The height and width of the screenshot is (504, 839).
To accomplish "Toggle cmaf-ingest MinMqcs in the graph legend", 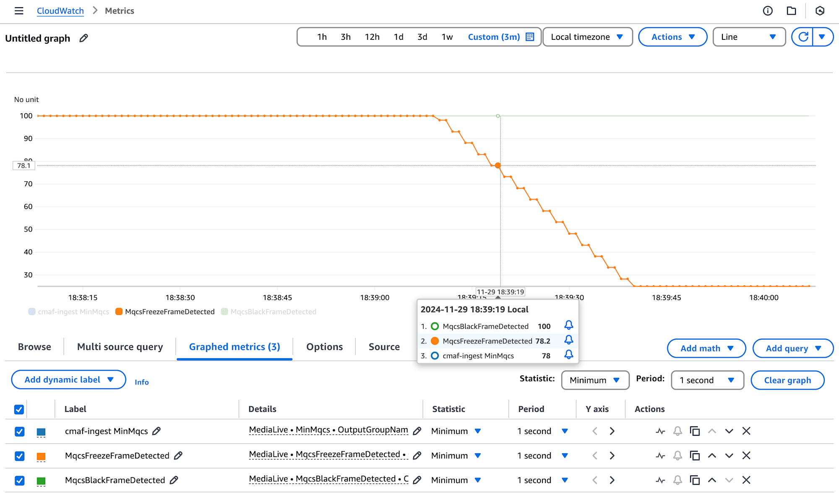I will [69, 312].
